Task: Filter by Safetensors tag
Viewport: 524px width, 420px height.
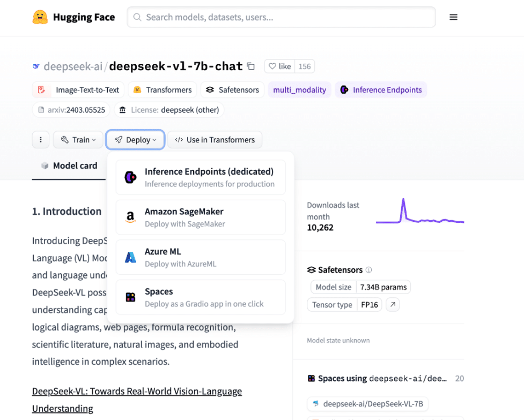Action: [233, 90]
